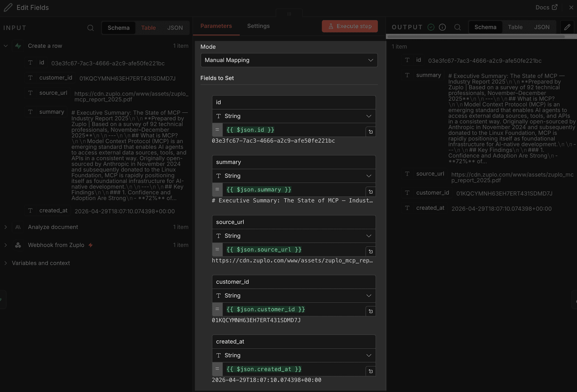Viewport: 577px width, 392px height.
Task: Open expression editor for customer_id value
Action: [x=370, y=311]
